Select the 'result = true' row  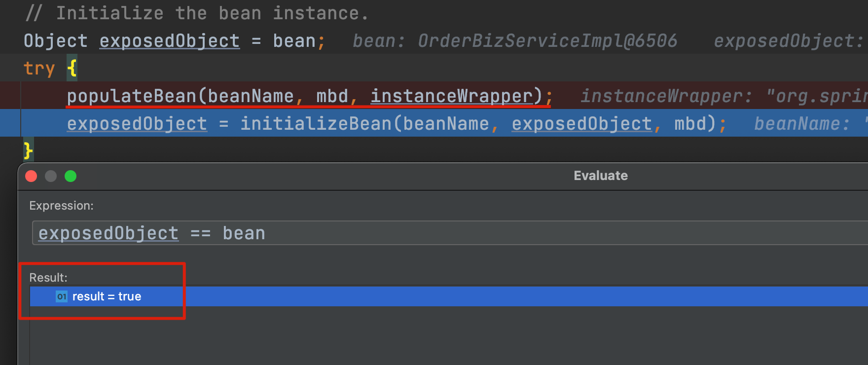[449, 296]
